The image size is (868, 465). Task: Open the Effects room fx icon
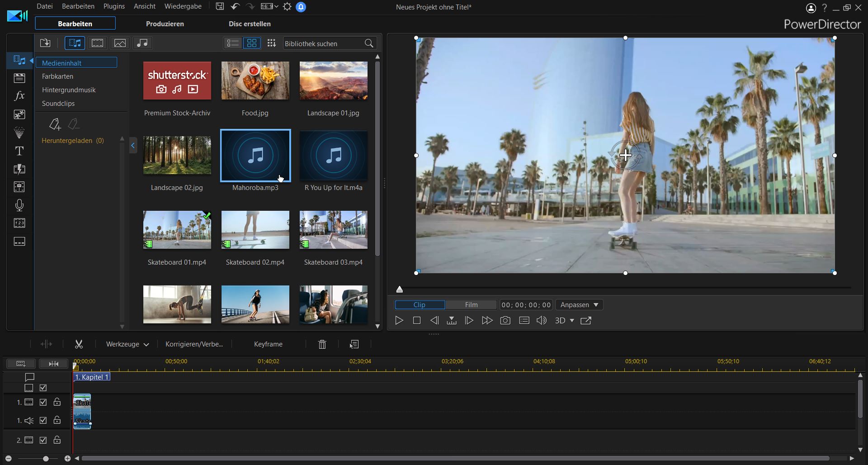tap(19, 96)
